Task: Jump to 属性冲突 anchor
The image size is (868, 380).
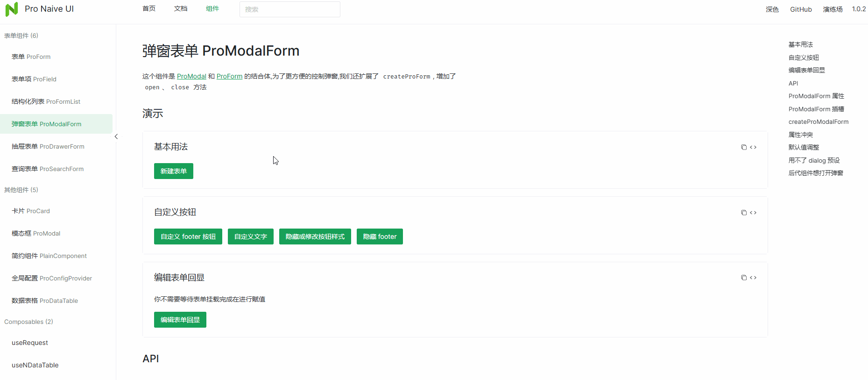Action: [x=801, y=135]
